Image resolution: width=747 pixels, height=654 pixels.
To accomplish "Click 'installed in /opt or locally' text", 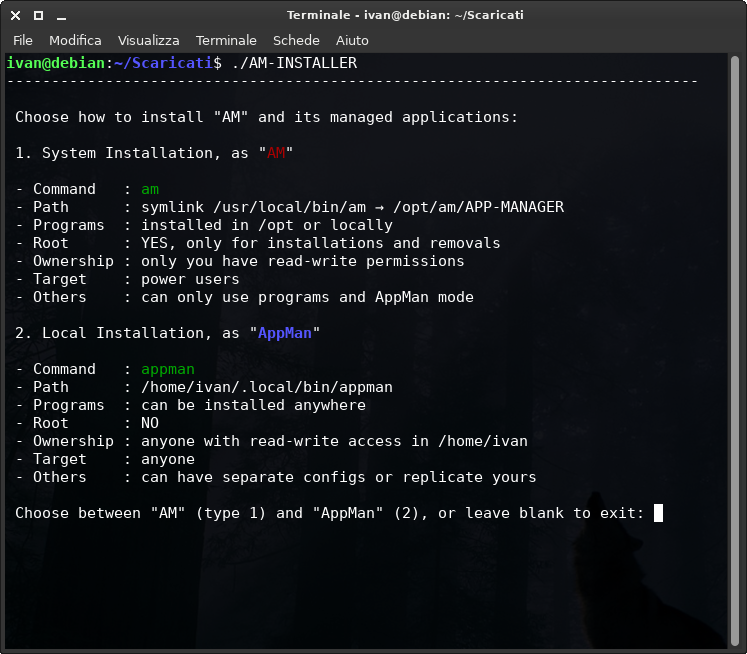I will pyautogui.click(x=267, y=225).
